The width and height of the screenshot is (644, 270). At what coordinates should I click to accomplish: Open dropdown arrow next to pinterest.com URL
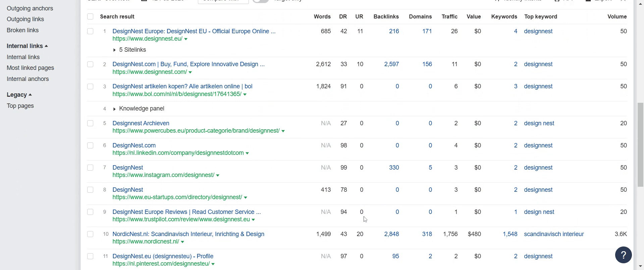213,264
